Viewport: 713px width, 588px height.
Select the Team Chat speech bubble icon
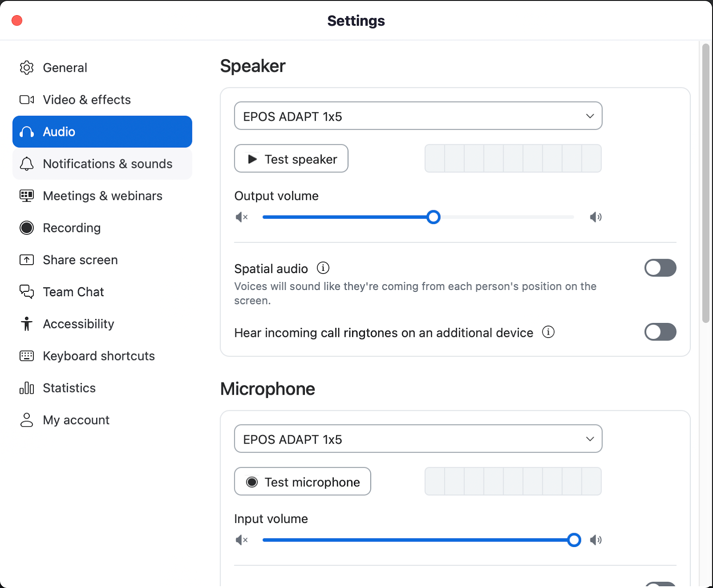(x=27, y=292)
